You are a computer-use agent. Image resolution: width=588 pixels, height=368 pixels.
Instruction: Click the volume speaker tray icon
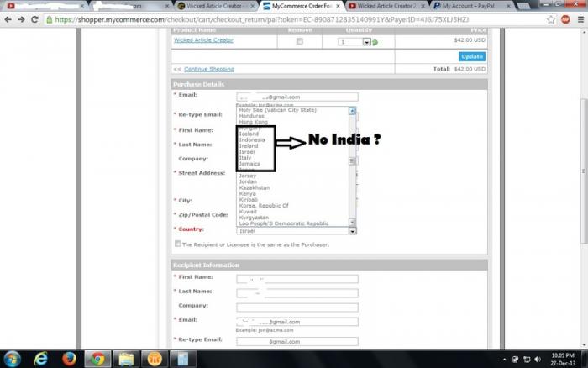tap(538, 360)
